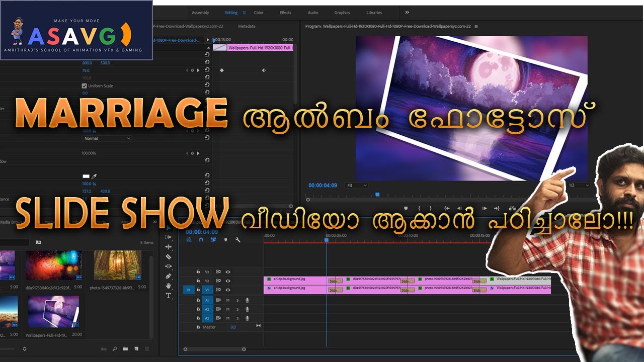This screenshot has width=644, height=362.
Task: Click Step Forward one frame in Program monitor
Action: tap(485, 208)
